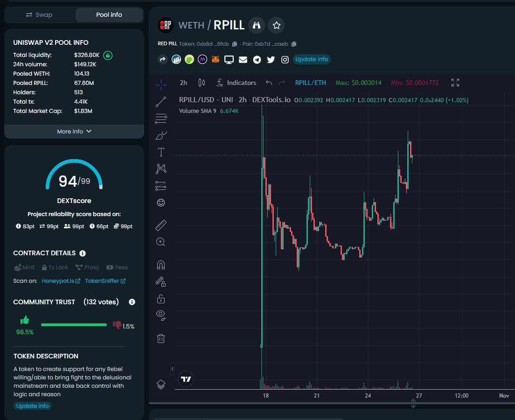Click the TradingView logo on chart
The width and height of the screenshot is (515, 420).
tap(186, 379)
